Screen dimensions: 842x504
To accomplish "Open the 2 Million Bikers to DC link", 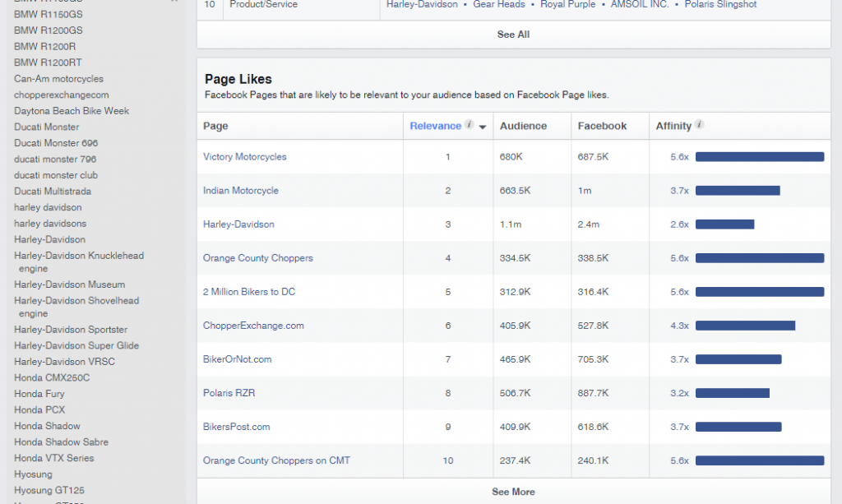I will coord(249,292).
